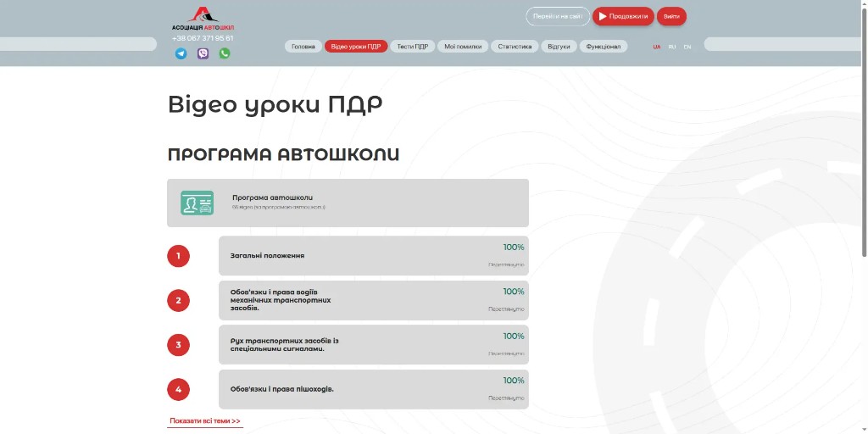Click the red number 4 circle
The height and width of the screenshot is (434, 868).
coord(178,390)
